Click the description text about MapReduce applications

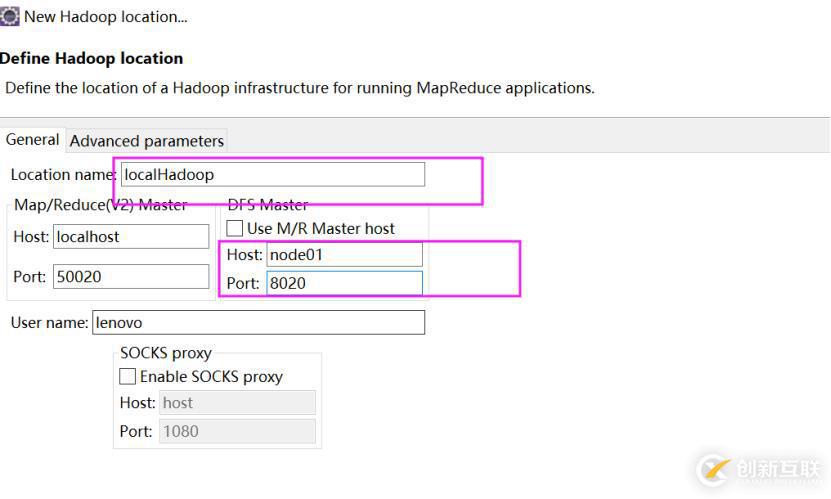(x=300, y=88)
